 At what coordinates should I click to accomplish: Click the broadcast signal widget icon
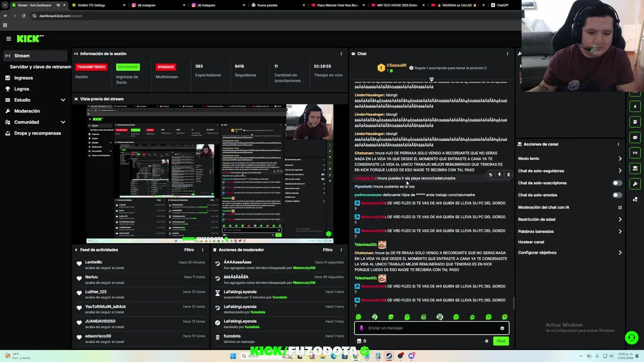point(635,153)
